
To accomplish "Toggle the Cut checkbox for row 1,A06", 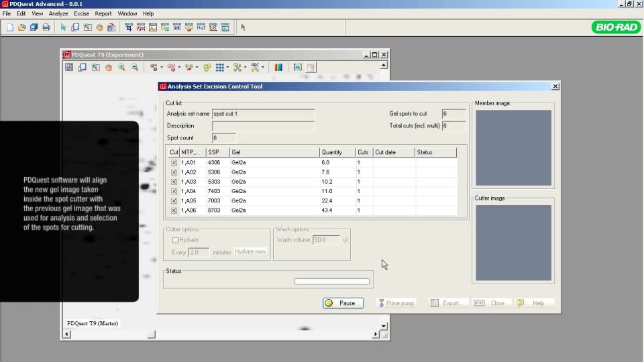I will coord(174,210).
